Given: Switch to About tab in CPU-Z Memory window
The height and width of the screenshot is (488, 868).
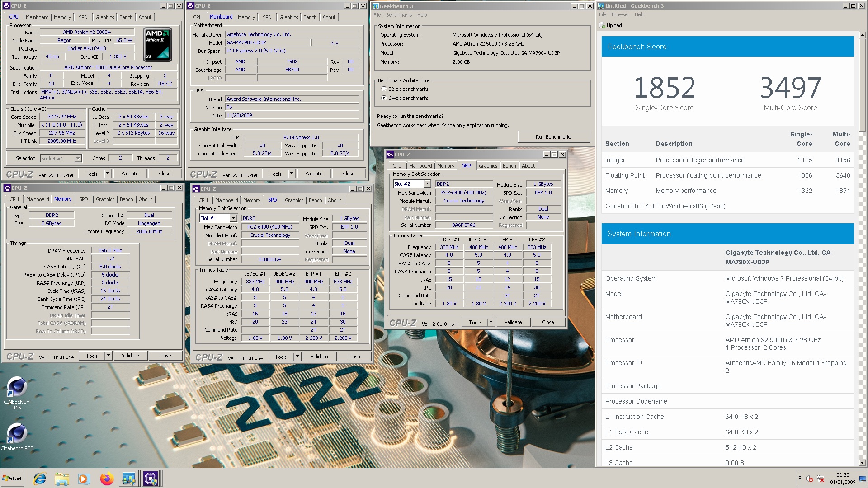Looking at the screenshot, I should pyautogui.click(x=145, y=199).
